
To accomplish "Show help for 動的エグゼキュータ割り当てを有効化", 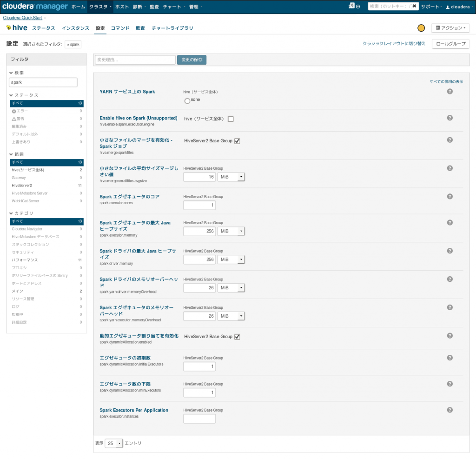I will tap(450, 336).
